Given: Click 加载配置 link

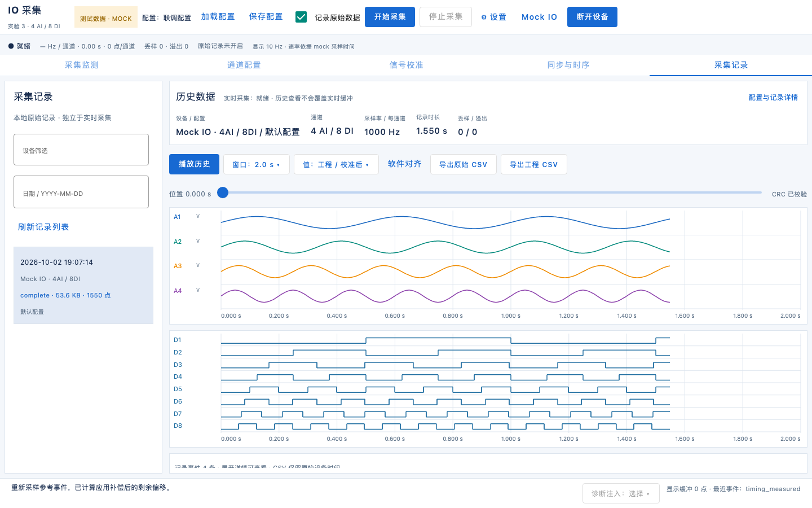Looking at the screenshot, I should 218,17.
